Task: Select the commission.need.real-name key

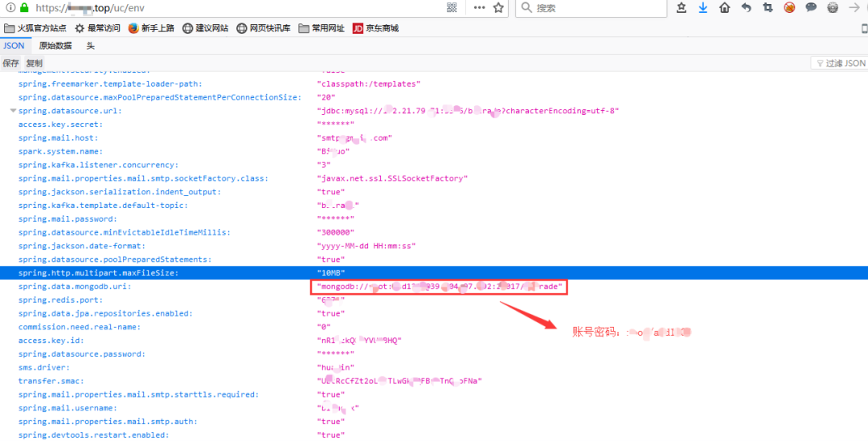Action: click(80, 327)
